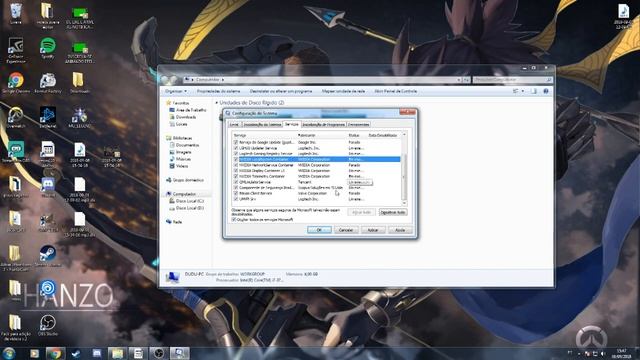Click the Aplicar button
Image resolution: width=640 pixels, height=360 pixels.
point(373,230)
